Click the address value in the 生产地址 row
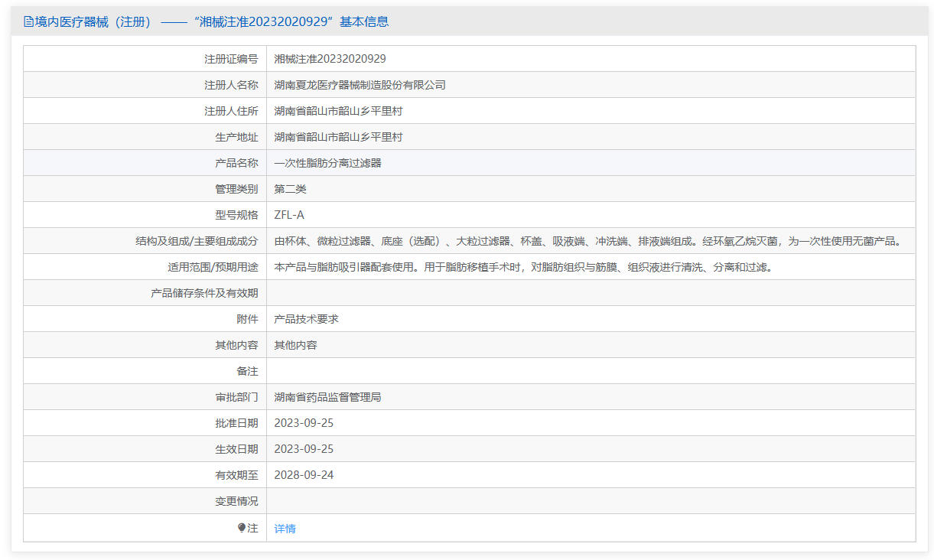 coord(339,137)
